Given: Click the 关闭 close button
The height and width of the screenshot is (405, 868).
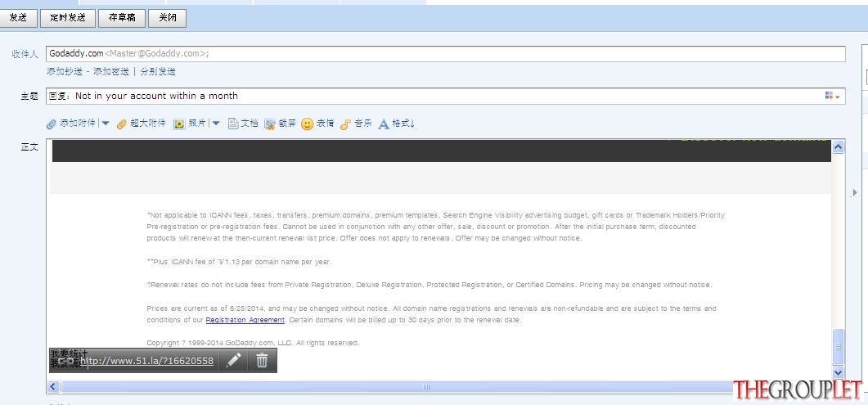Looking at the screenshot, I should (167, 18).
